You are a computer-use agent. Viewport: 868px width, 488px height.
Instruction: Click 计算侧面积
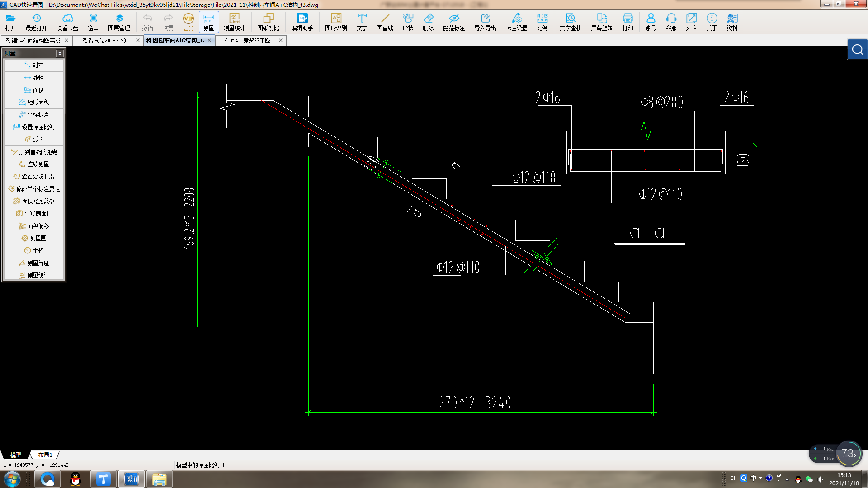coord(34,213)
